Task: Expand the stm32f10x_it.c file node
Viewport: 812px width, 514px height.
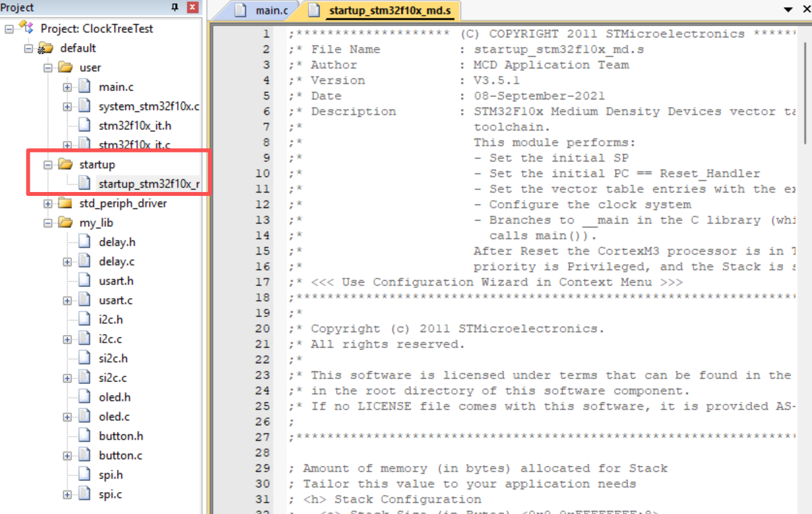Action: (67, 145)
